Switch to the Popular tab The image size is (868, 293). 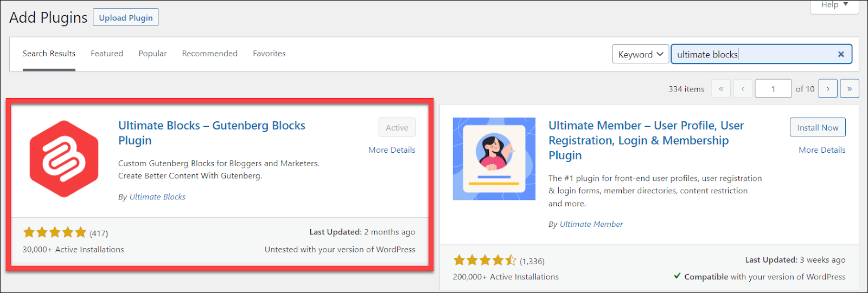[x=152, y=54]
